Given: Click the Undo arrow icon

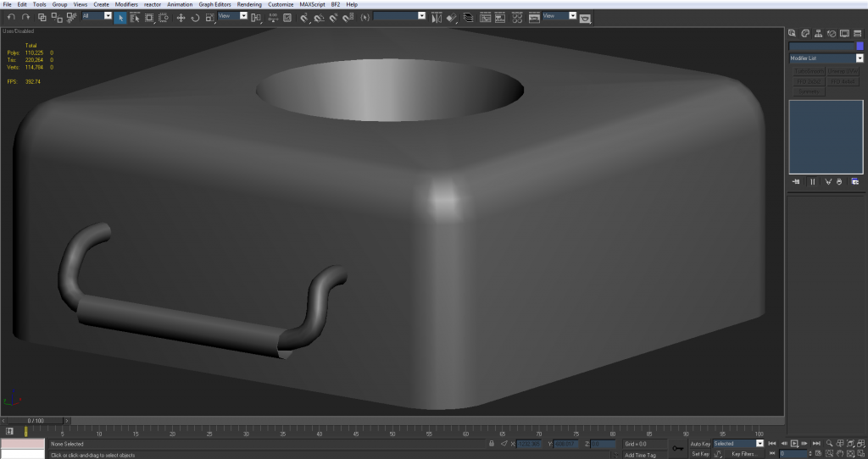Looking at the screenshot, I should coord(11,17).
